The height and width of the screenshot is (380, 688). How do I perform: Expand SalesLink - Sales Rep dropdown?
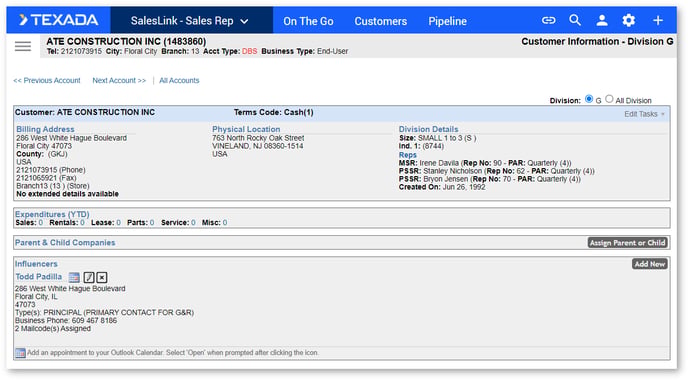(x=190, y=21)
